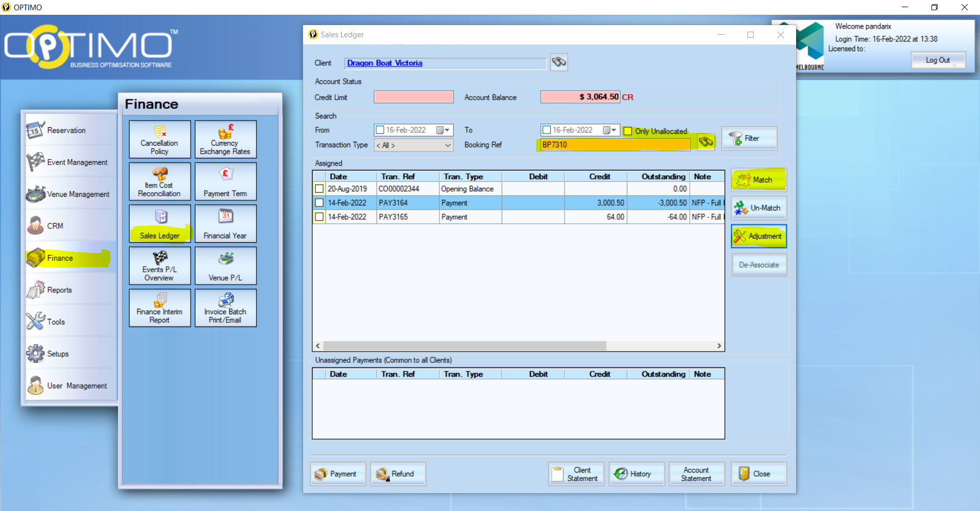Open the Financial Year tile

[x=225, y=223]
